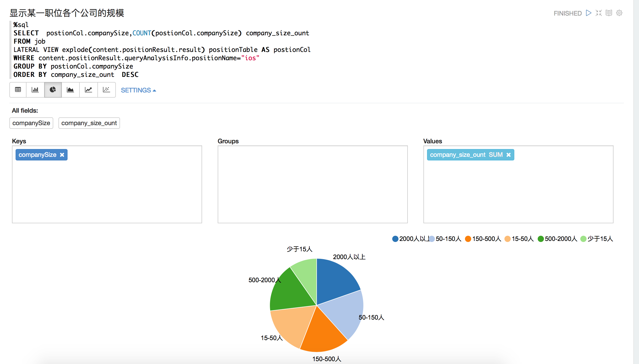Click the Values box heading
639x364 pixels.
[x=433, y=141]
